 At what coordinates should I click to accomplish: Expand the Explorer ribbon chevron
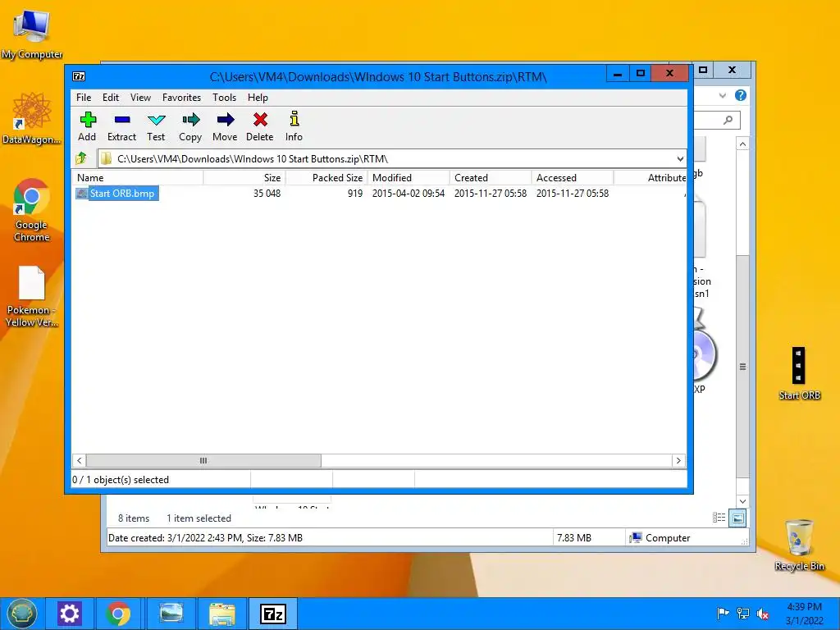pyautogui.click(x=723, y=95)
